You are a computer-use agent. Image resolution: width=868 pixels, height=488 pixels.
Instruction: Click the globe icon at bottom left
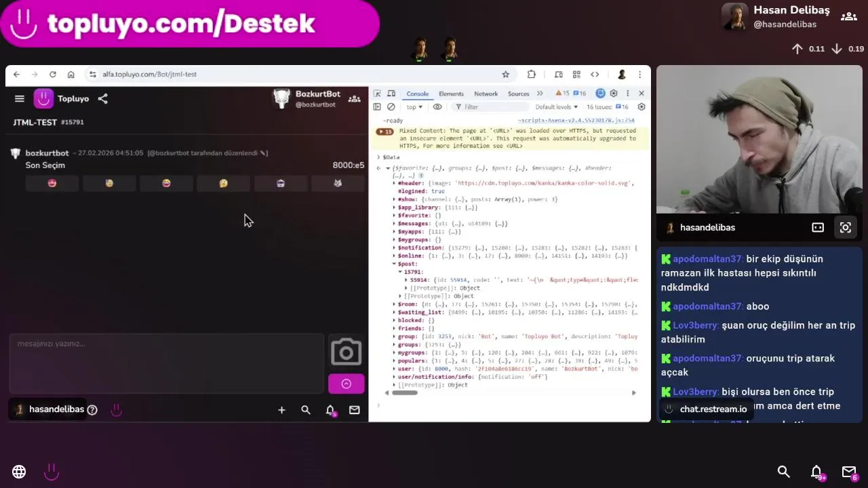[x=19, y=472]
